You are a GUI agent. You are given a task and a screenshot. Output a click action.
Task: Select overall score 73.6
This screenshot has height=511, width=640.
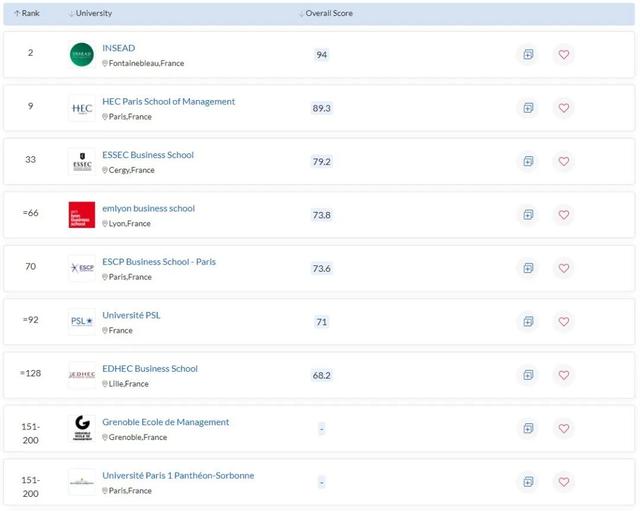tap(322, 269)
